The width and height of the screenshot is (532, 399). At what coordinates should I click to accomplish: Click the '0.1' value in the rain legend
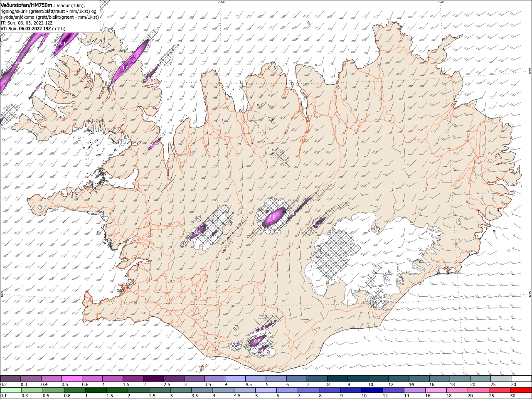click(4, 396)
